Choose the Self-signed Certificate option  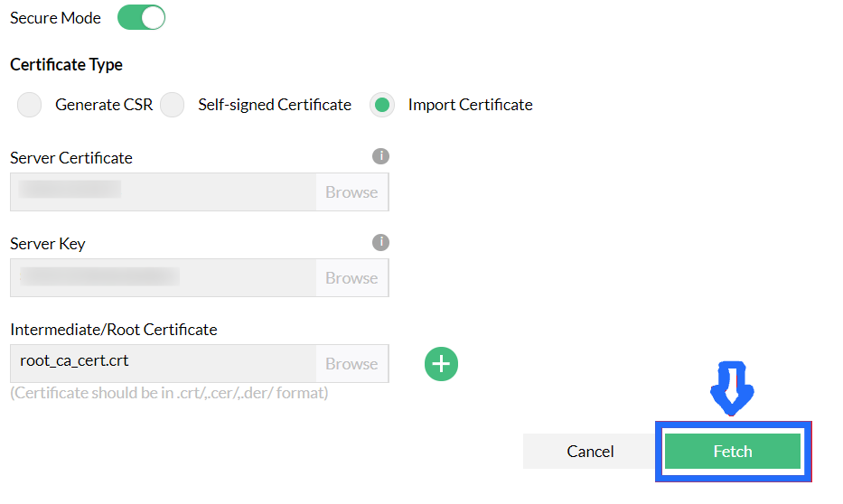[172, 105]
